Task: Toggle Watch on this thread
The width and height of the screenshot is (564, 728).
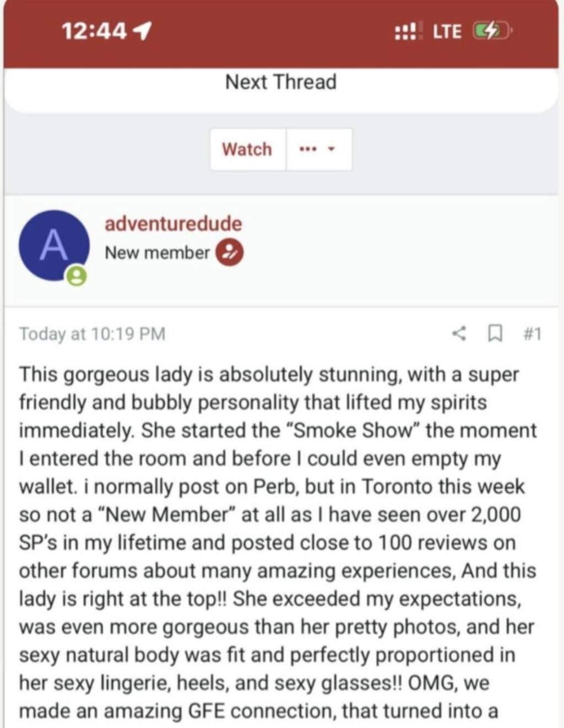Action: point(247,149)
